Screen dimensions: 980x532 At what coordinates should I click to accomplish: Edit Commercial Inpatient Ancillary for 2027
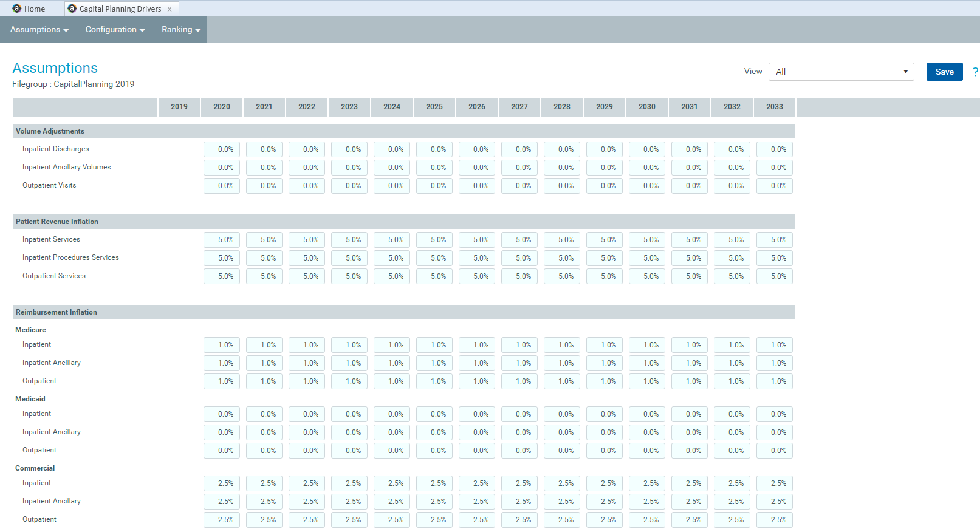click(519, 502)
